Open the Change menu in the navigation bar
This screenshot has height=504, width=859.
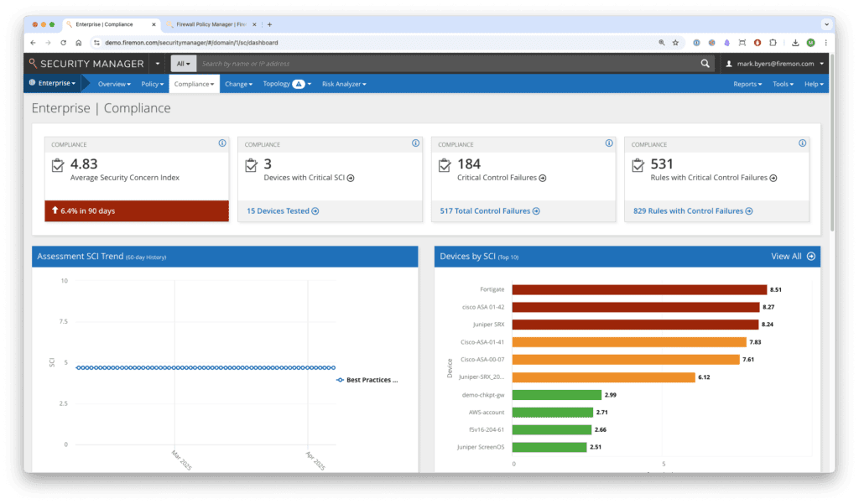coord(238,83)
